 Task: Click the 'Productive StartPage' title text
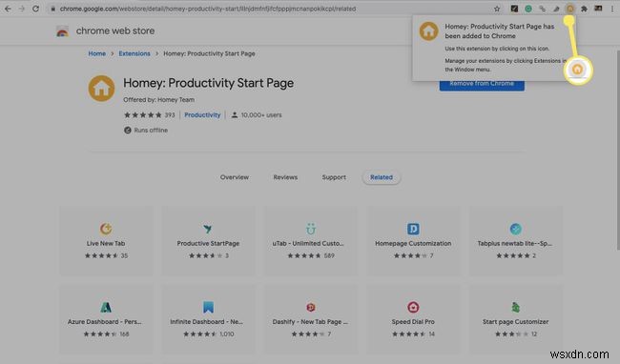(208, 244)
